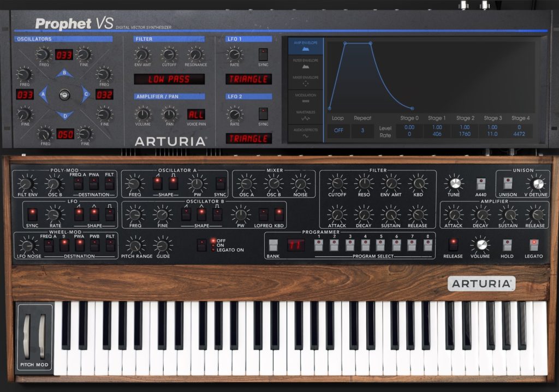Click oscillator B wave number 033 display

click(x=64, y=55)
